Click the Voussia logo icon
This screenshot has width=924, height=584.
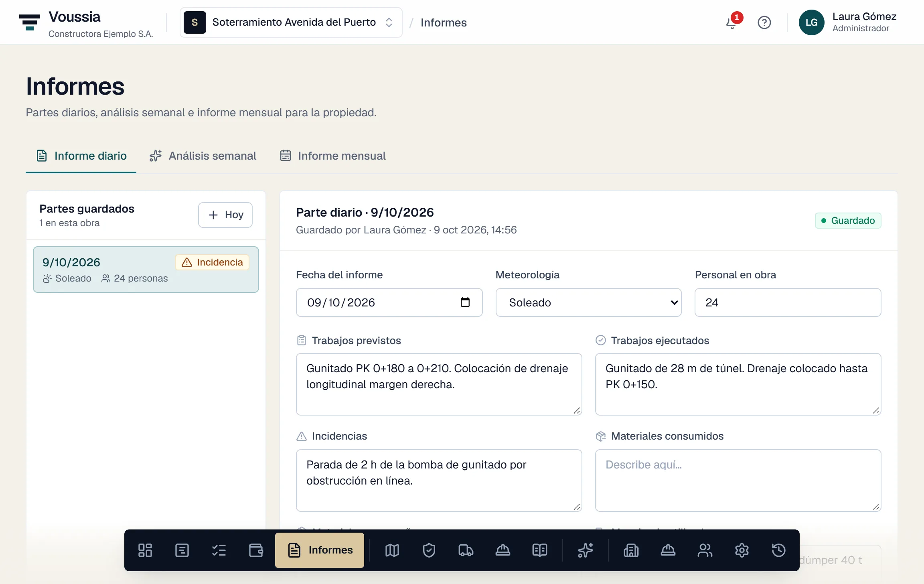click(30, 22)
